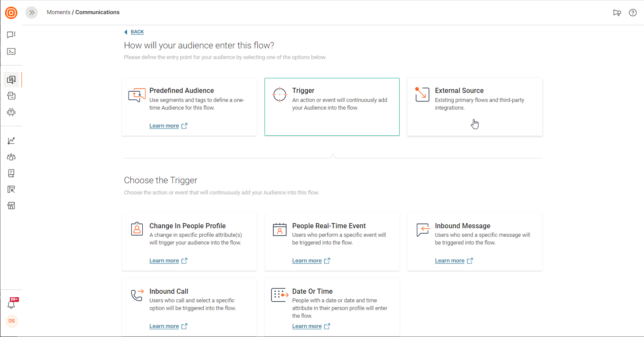Click the Infobip logo in the sidebar

click(11, 13)
